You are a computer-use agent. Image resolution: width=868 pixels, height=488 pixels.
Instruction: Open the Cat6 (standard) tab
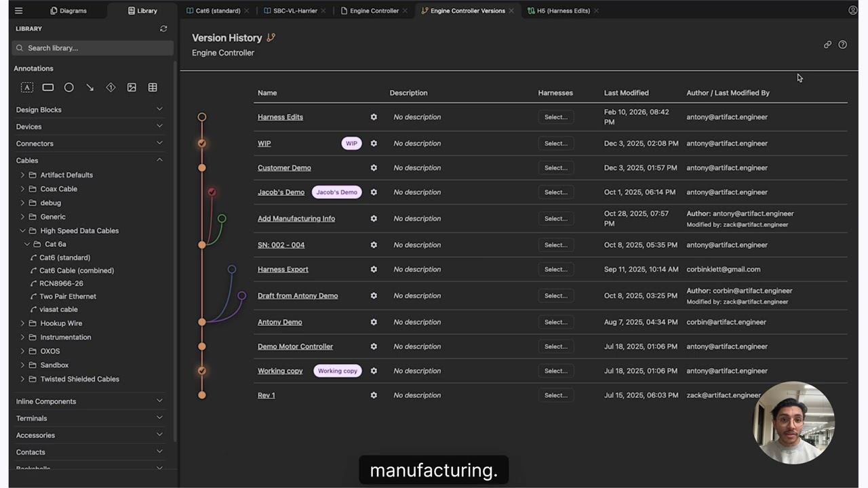tap(218, 11)
